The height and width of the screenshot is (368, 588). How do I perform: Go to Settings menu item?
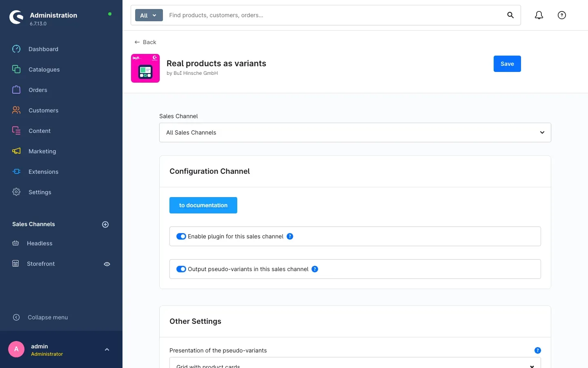[x=40, y=192]
